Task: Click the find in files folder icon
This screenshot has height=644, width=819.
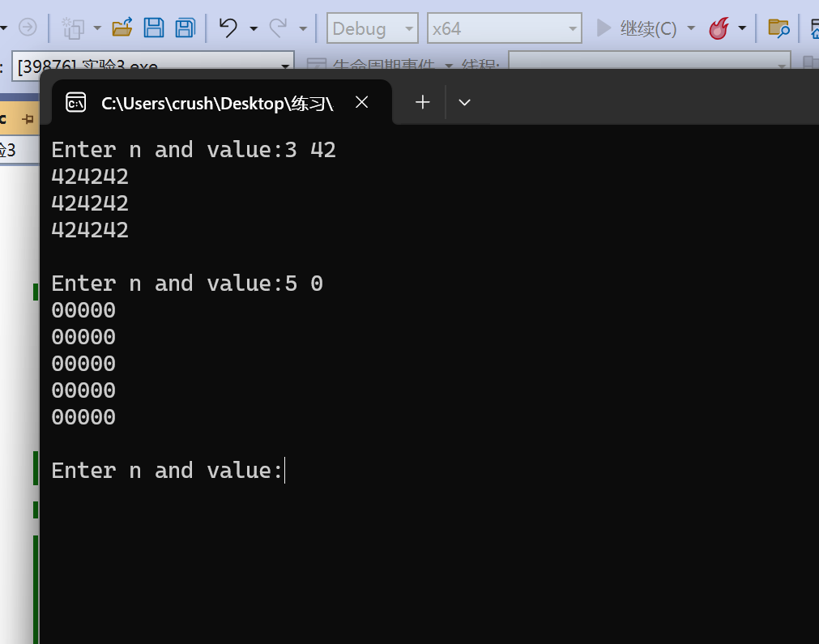Action: click(778, 28)
